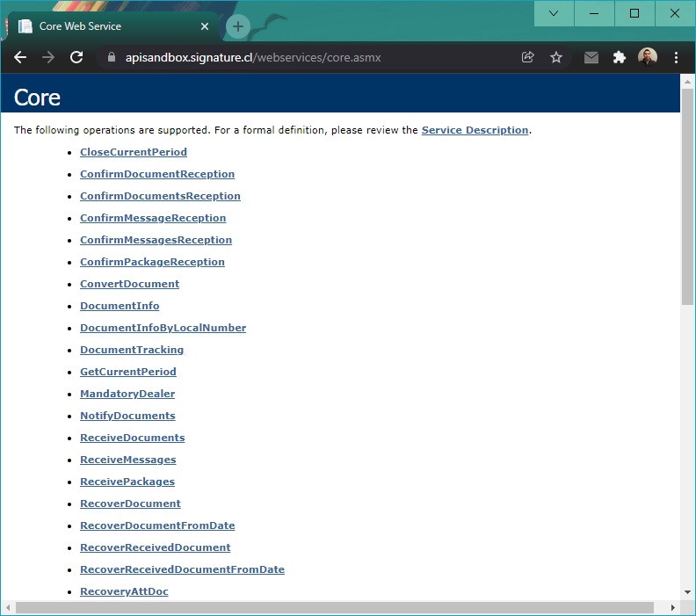Click the vertical scrollbar up arrow
This screenshot has width=696, height=616.
687,82
